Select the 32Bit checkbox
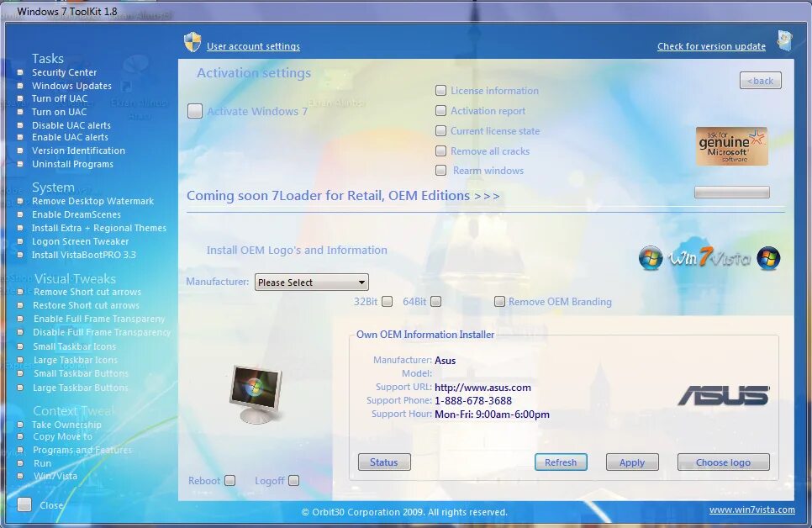The height and width of the screenshot is (528, 812). click(387, 302)
